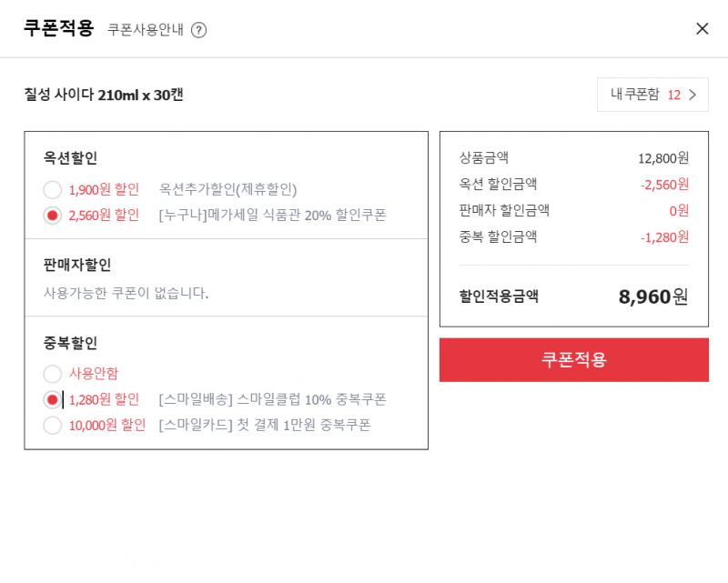
Task: Click the 옵션추가할인(제휴할인) label
Action: [x=228, y=189]
